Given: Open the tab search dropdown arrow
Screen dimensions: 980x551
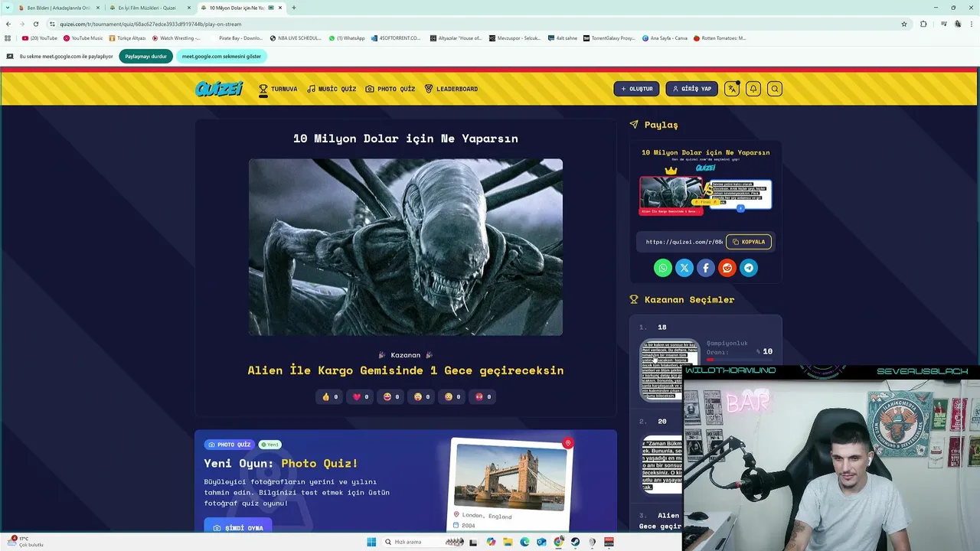Looking at the screenshot, I should pyautogui.click(x=8, y=8).
